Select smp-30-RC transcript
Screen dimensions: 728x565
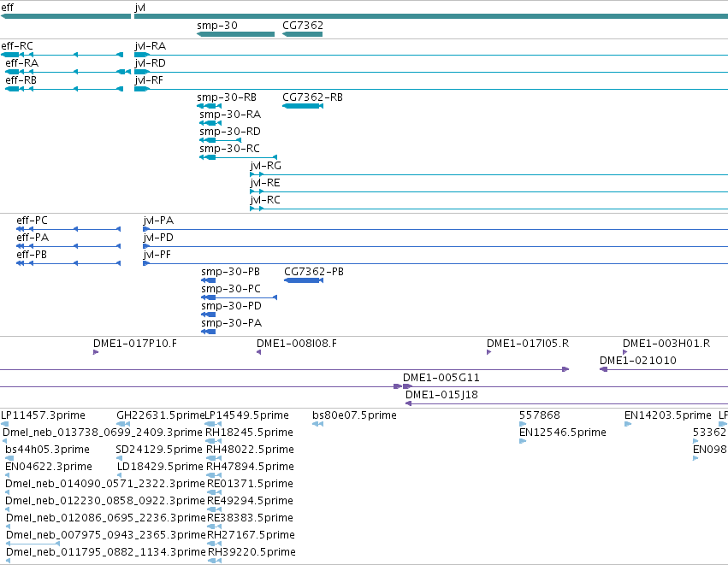[x=238, y=158]
